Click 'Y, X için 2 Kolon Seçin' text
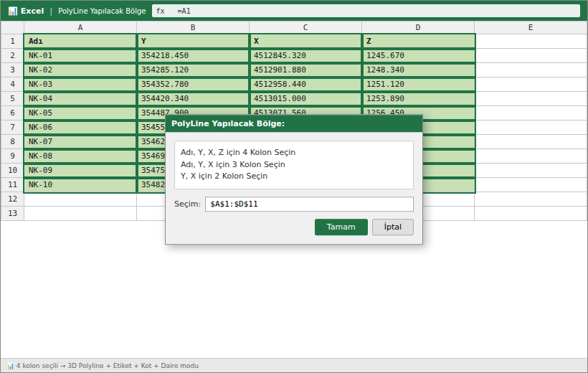Viewport: 588px width, 373px height. pos(224,176)
